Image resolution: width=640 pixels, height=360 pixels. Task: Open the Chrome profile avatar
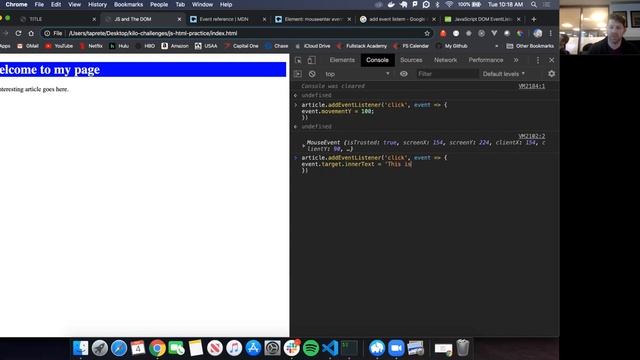pos(538,33)
